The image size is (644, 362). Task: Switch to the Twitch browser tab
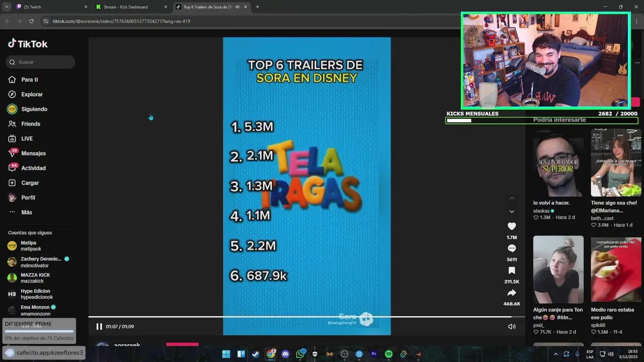(50, 7)
